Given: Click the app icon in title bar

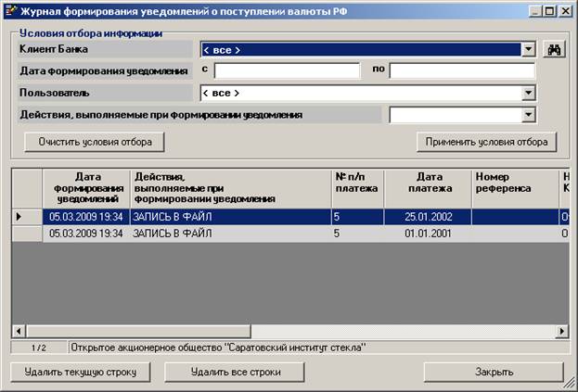Looking at the screenshot, I should click(10, 10).
